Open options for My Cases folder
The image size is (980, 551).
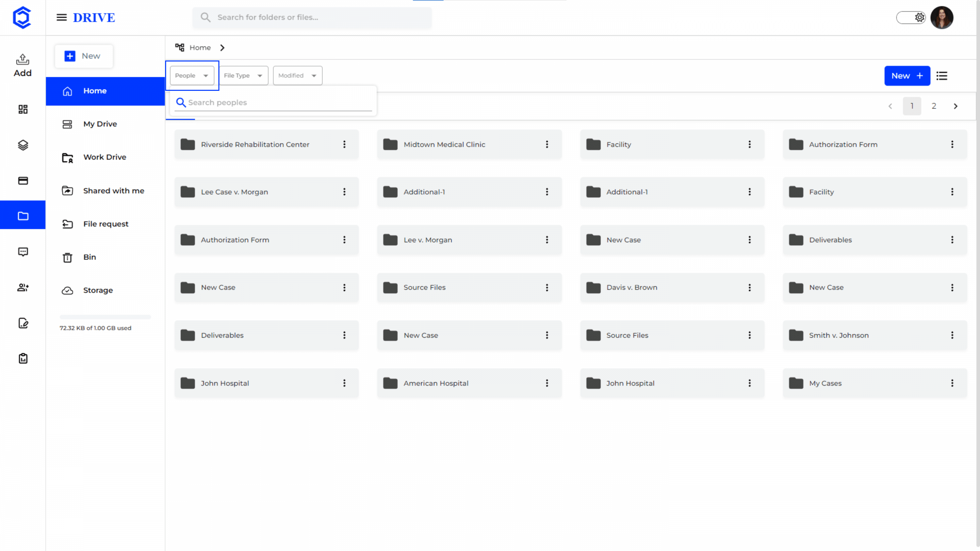click(x=953, y=383)
